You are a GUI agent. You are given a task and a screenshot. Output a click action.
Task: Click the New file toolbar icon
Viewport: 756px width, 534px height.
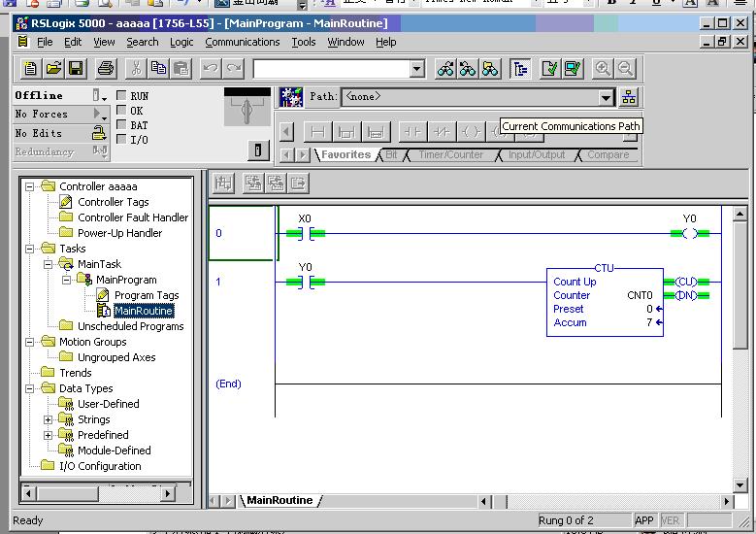[x=30, y=68]
